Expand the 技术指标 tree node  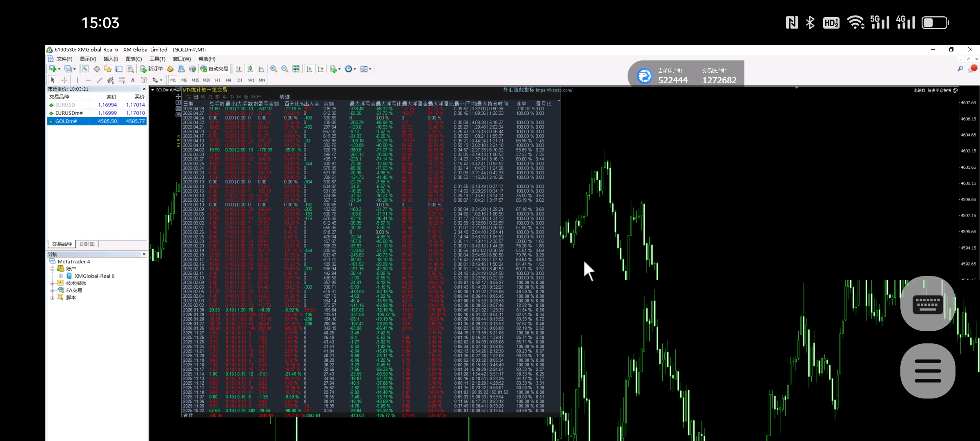(52, 283)
